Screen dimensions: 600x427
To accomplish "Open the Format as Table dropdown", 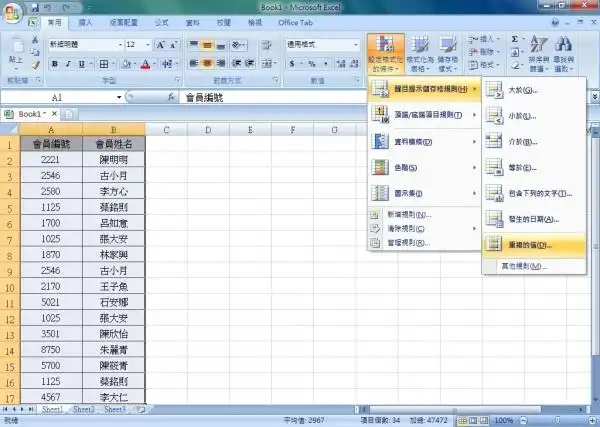I will coord(420,54).
